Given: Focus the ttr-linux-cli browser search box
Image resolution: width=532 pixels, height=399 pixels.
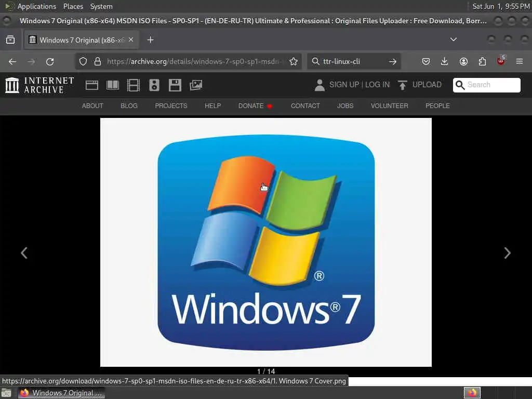Looking at the screenshot, I should coord(353,61).
